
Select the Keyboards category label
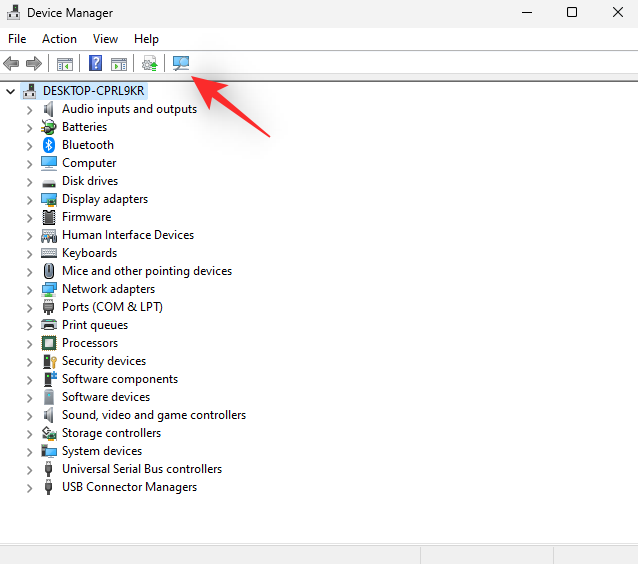(x=89, y=253)
